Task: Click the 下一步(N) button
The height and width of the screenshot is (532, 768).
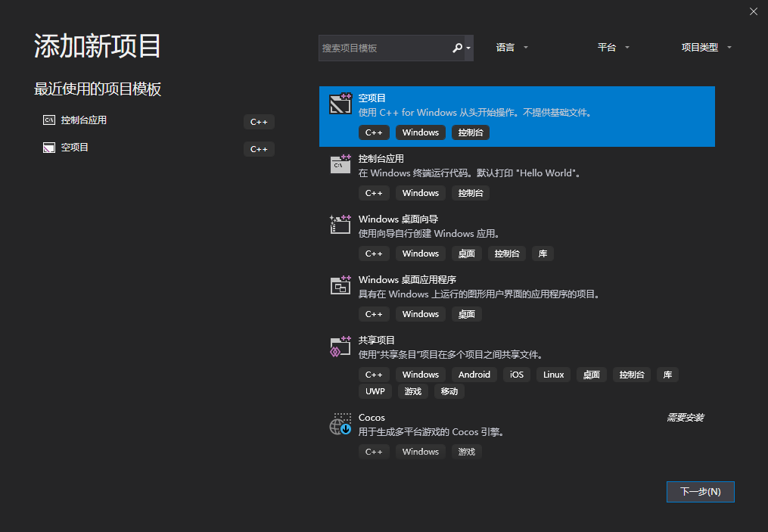Action: pos(700,491)
